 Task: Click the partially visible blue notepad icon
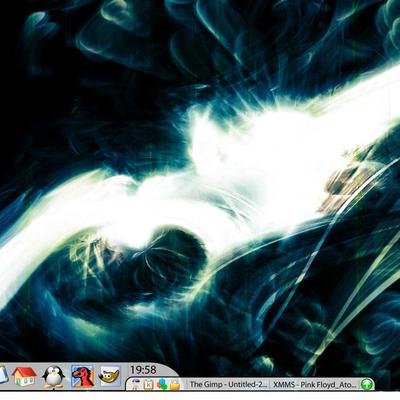pos(3,376)
